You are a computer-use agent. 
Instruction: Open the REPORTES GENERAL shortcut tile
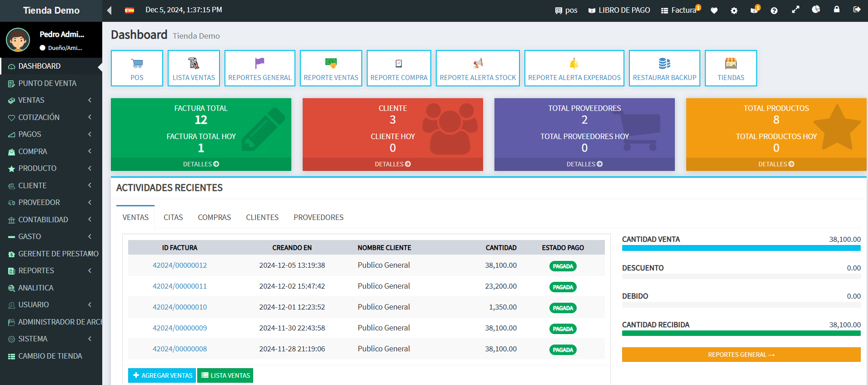[260, 68]
